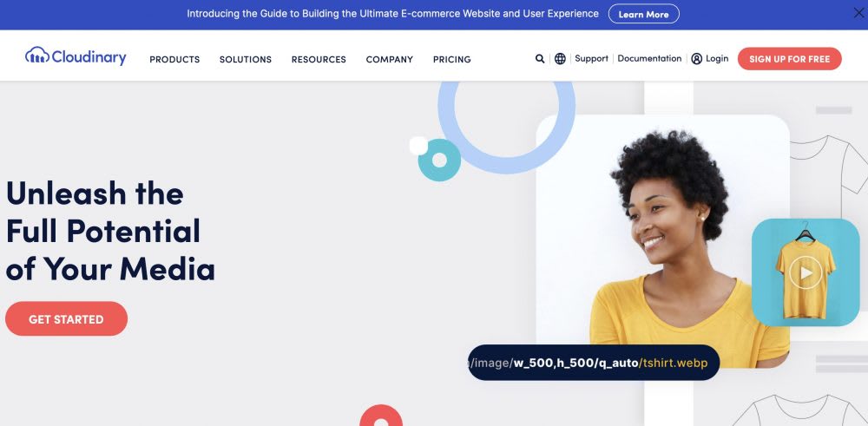868x426 pixels.
Task: Click the user account Login icon
Action: click(x=696, y=59)
